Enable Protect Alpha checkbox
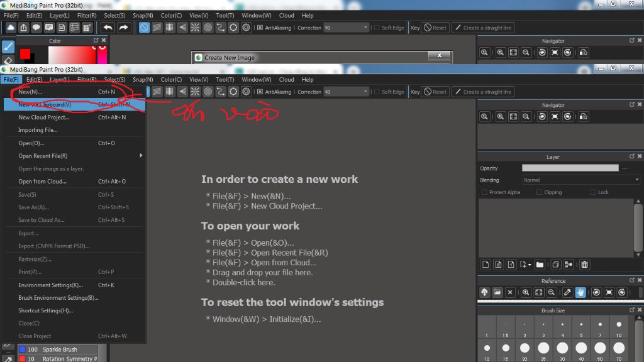 (484, 192)
